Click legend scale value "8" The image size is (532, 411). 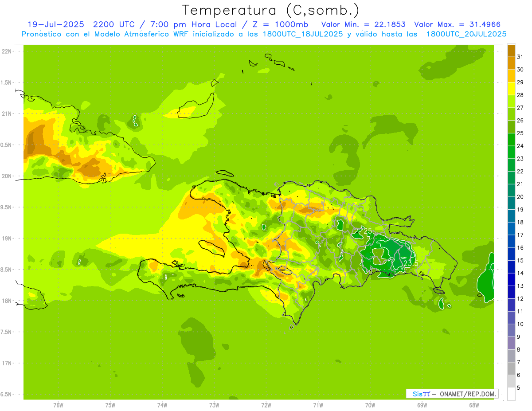tap(519, 349)
